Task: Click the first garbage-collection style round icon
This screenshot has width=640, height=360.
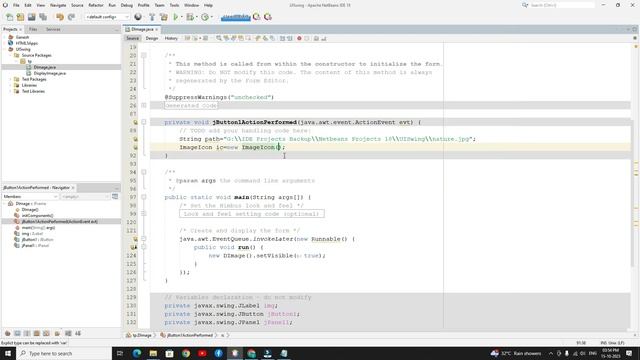Action: tap(256, 17)
